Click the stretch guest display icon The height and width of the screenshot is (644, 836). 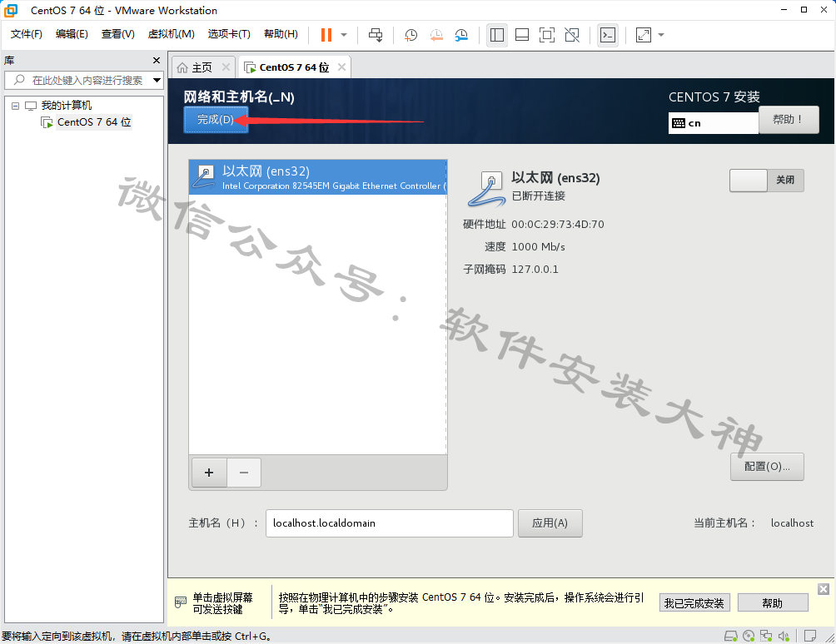pyautogui.click(x=644, y=35)
